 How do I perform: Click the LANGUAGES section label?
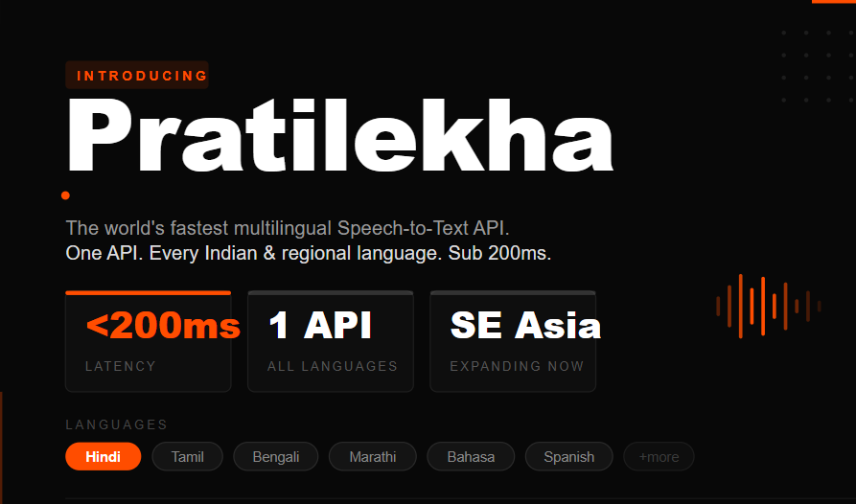117,424
